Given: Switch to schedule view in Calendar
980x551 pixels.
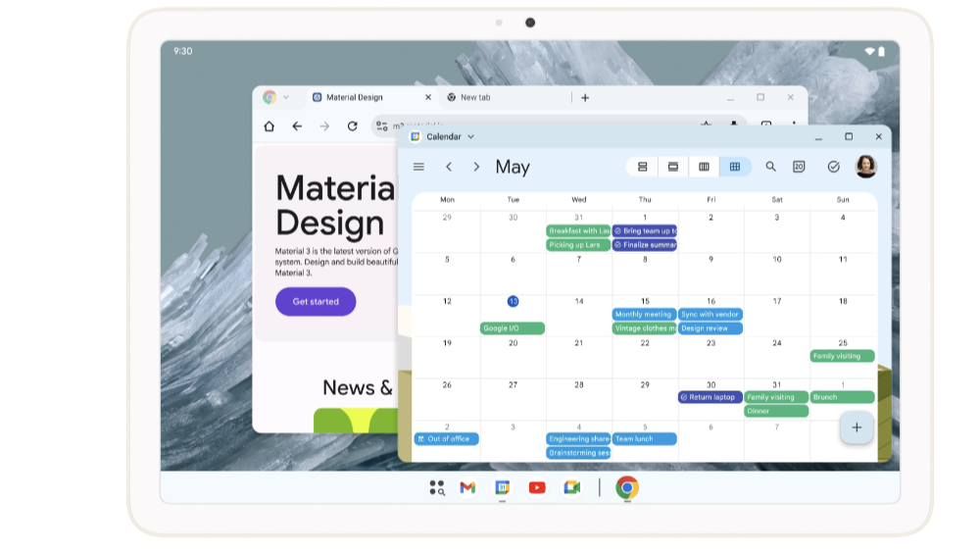Looking at the screenshot, I should [642, 167].
